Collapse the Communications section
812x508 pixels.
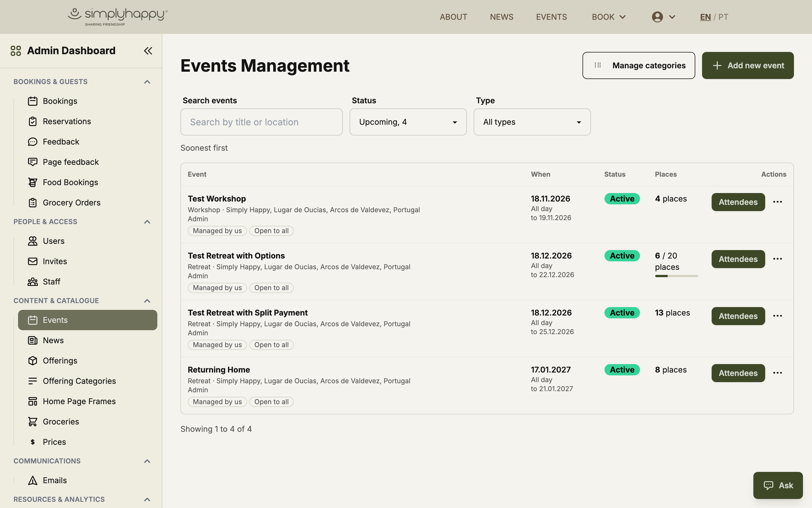pos(147,461)
